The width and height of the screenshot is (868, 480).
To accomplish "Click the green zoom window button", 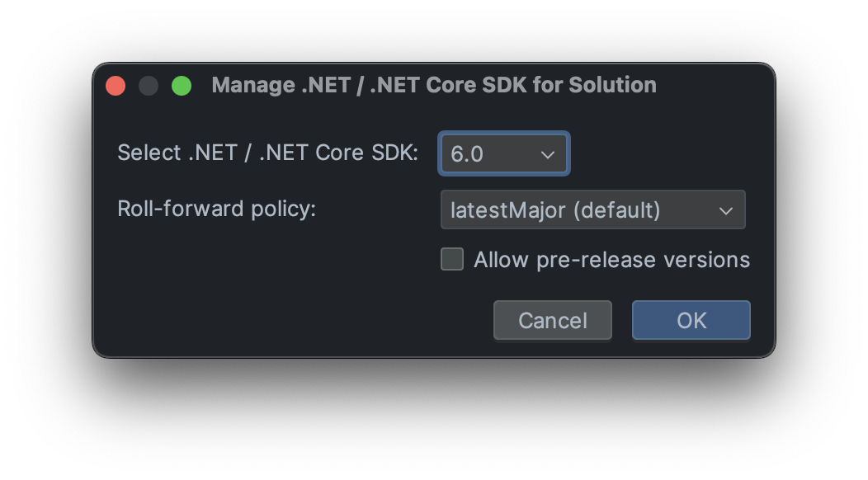I will (182, 86).
